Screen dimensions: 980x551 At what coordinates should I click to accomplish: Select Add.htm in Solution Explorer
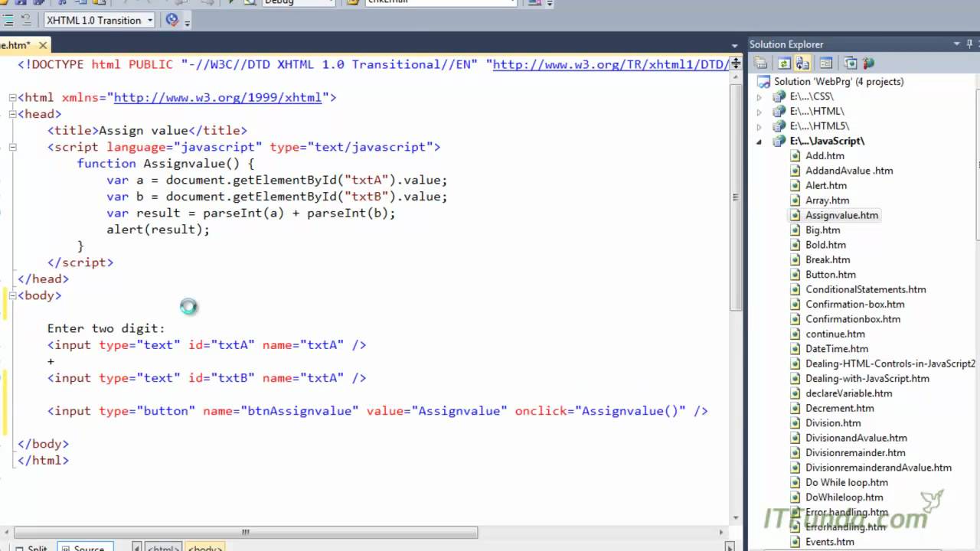pos(825,156)
